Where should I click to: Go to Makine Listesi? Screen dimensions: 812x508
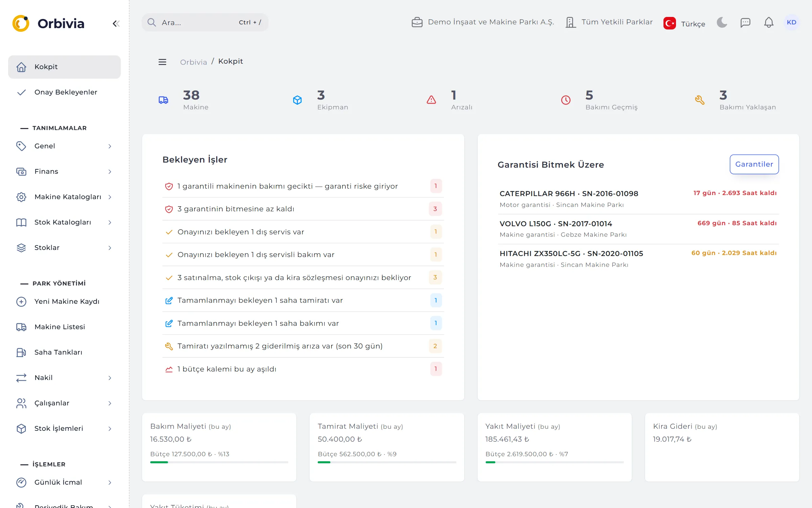[x=64, y=327]
